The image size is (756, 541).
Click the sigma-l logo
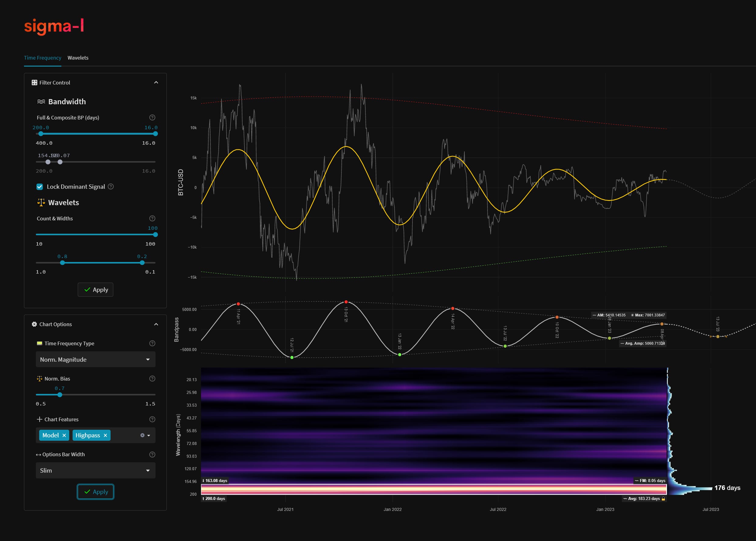click(x=54, y=26)
